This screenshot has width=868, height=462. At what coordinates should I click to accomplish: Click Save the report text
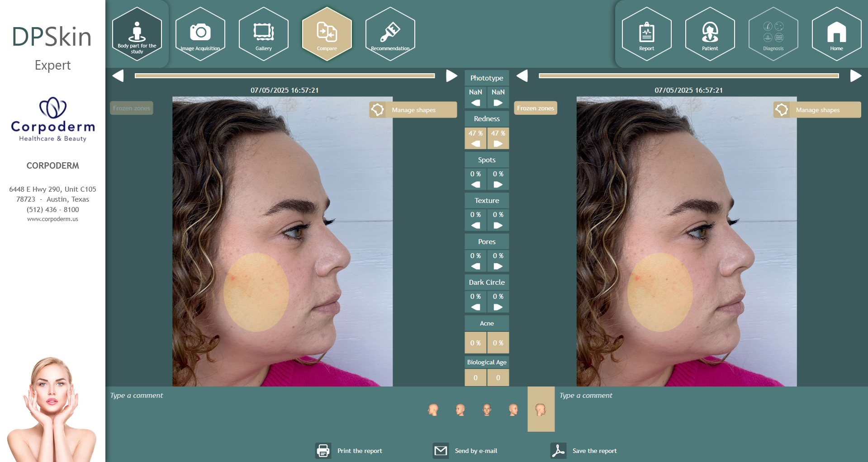[594, 451]
